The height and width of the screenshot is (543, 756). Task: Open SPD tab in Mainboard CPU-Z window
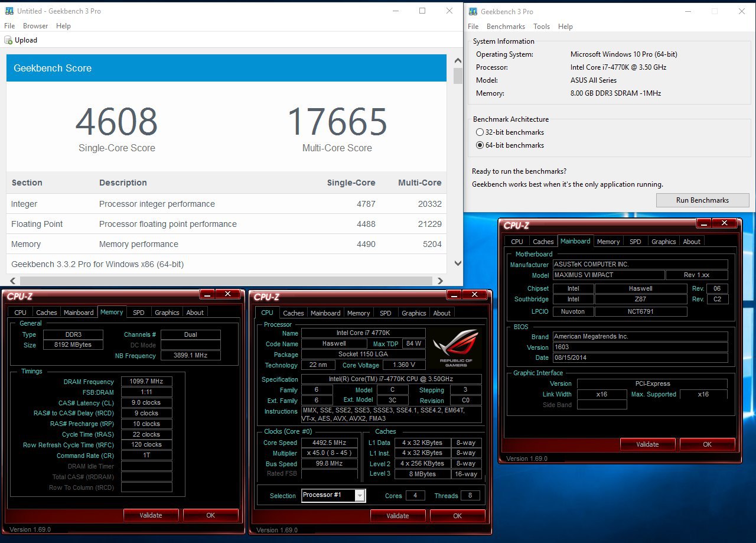coord(635,242)
